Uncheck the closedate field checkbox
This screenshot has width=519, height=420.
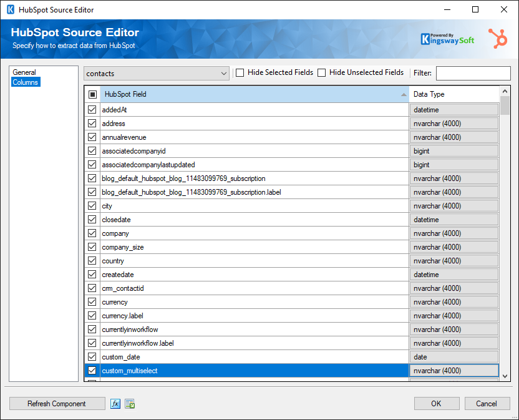click(92, 220)
